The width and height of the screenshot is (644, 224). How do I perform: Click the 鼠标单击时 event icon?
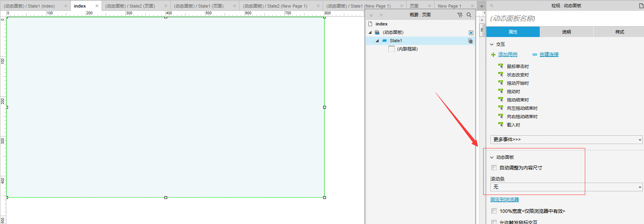501,66
